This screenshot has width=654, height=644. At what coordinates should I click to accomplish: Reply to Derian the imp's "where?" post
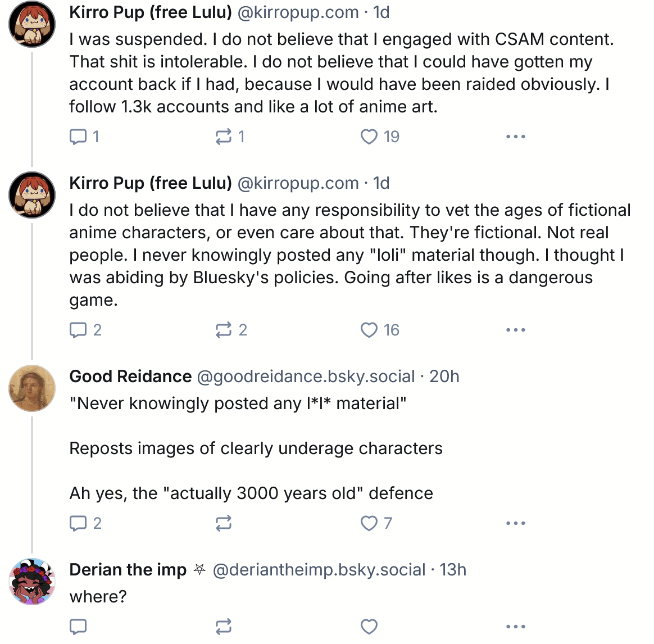pyautogui.click(x=78, y=626)
